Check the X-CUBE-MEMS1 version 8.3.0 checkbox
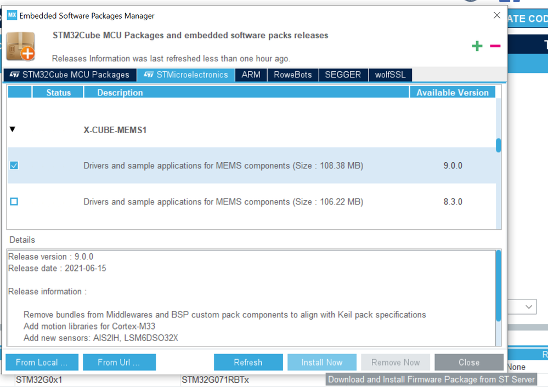548x392 pixels. click(x=14, y=202)
